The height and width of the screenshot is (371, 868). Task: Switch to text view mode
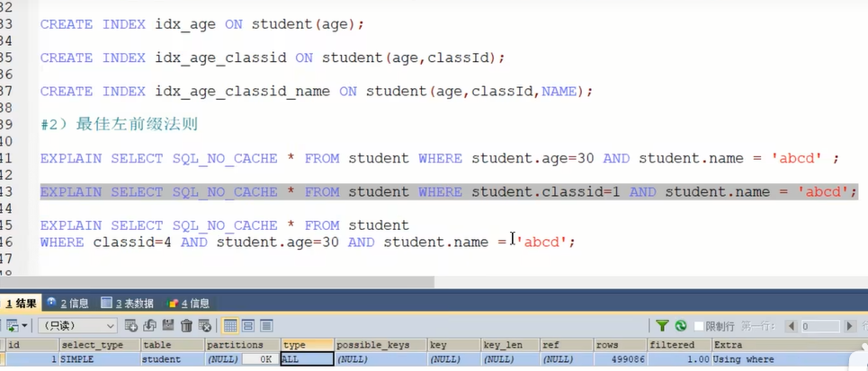[266, 326]
